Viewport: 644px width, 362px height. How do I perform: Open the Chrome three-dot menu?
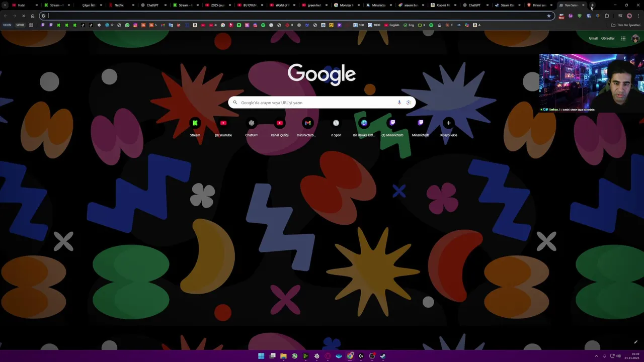point(638,16)
